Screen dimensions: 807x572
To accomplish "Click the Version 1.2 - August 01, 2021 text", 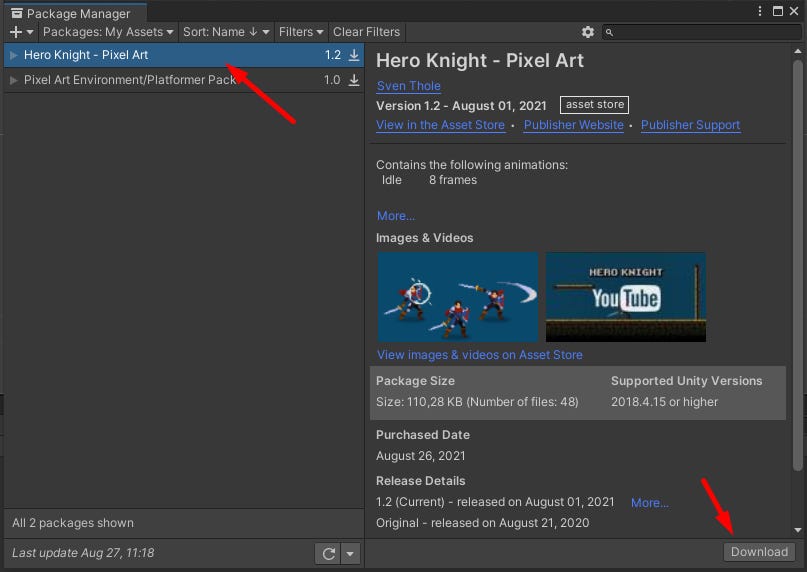I will click(x=461, y=106).
